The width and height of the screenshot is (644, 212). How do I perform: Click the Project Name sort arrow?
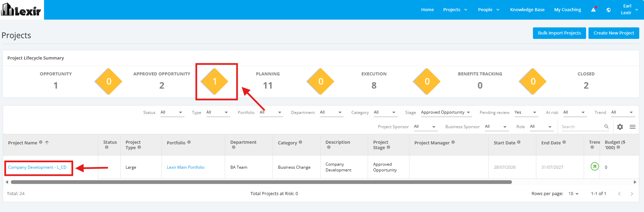pos(47,142)
